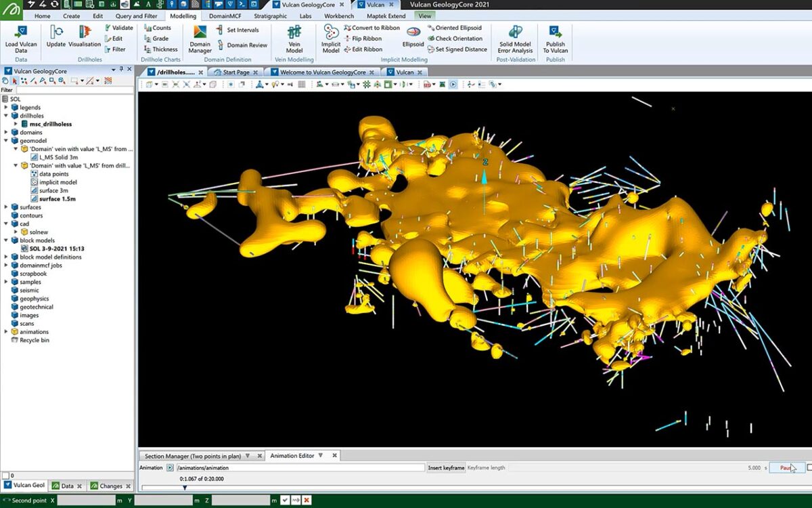Click the Ellipsoid tool
This screenshot has width=812, height=508.
click(413, 37)
